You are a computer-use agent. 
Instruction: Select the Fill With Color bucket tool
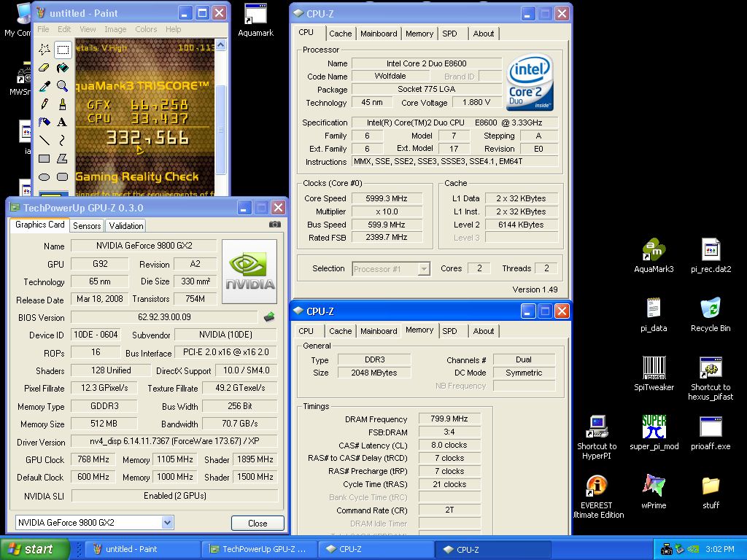tap(63, 68)
